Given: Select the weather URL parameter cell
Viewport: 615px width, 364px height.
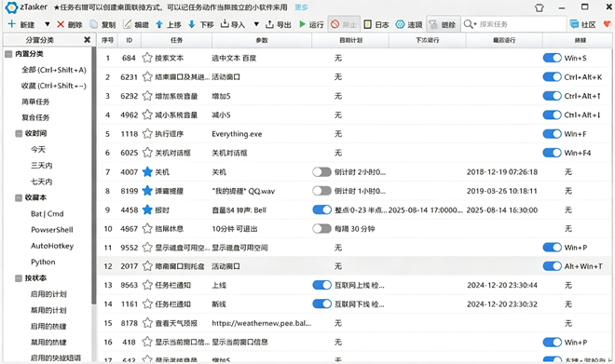Looking at the screenshot, I should (x=262, y=323).
